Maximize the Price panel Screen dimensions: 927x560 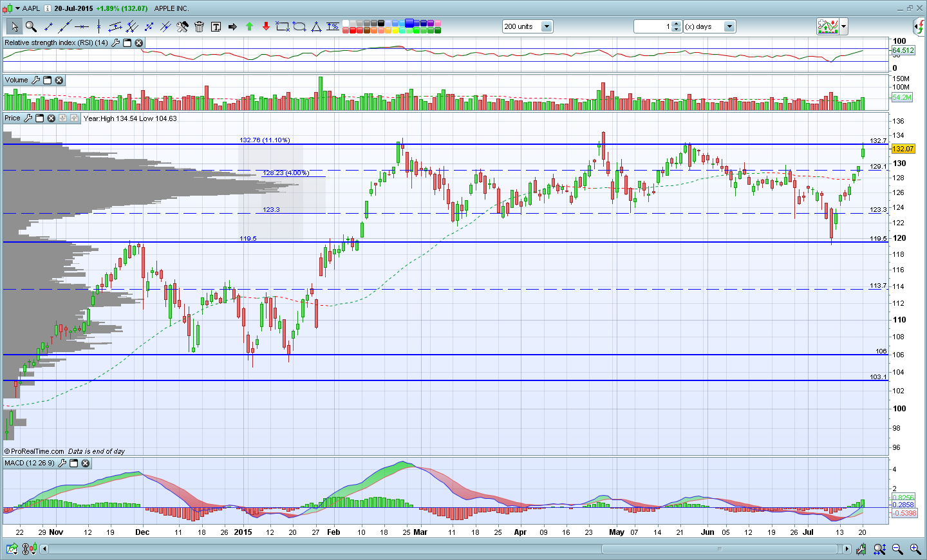pos(39,118)
